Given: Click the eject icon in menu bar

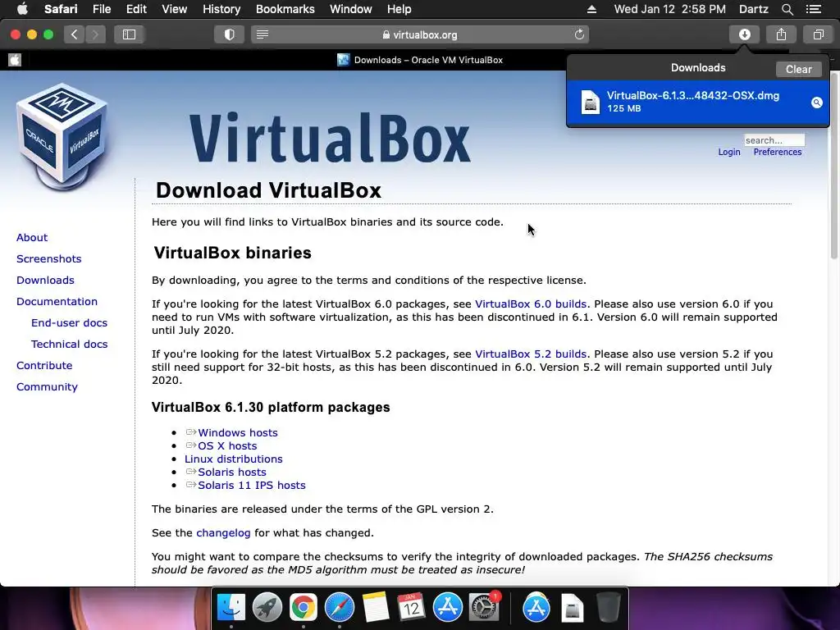Looking at the screenshot, I should click(591, 9).
